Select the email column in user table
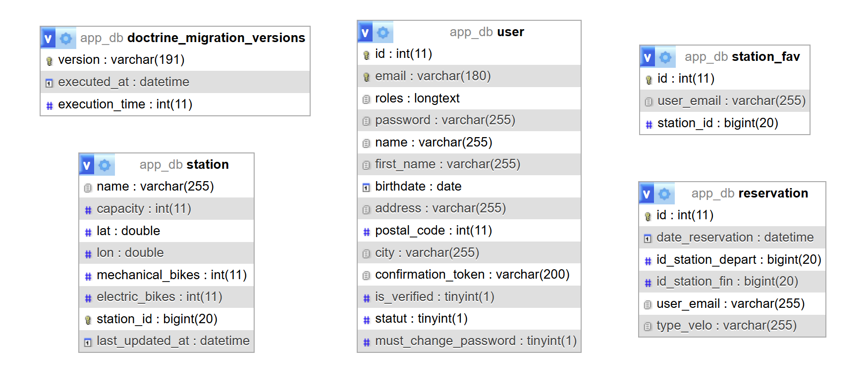This screenshot has height=391, width=868. (433, 76)
